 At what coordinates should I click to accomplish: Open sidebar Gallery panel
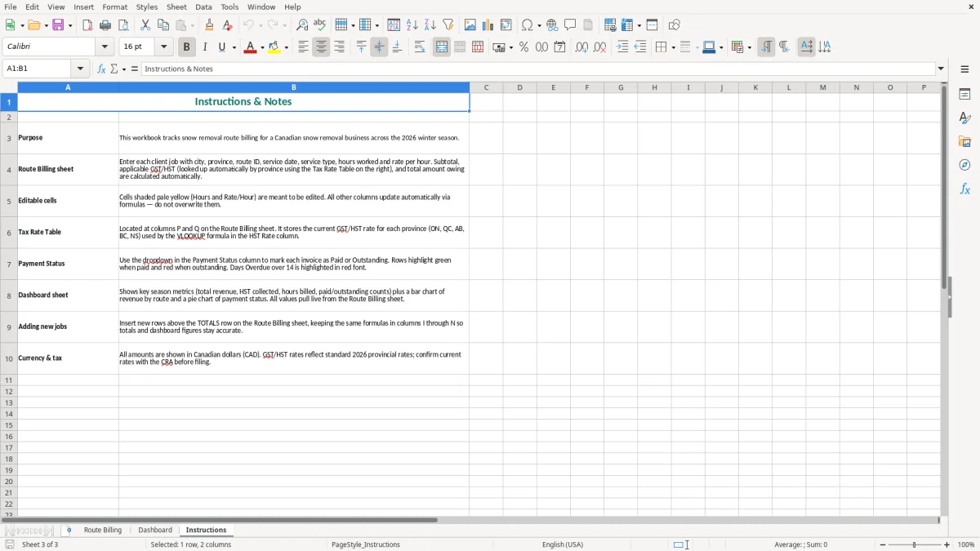[x=964, y=142]
